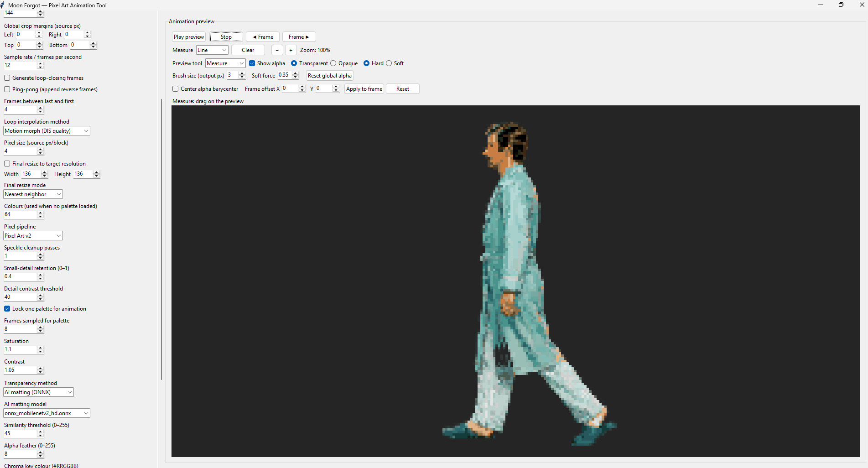Viewport: 868px width, 468px height.
Task: Open Final resize mode dropdown
Action: click(x=33, y=194)
